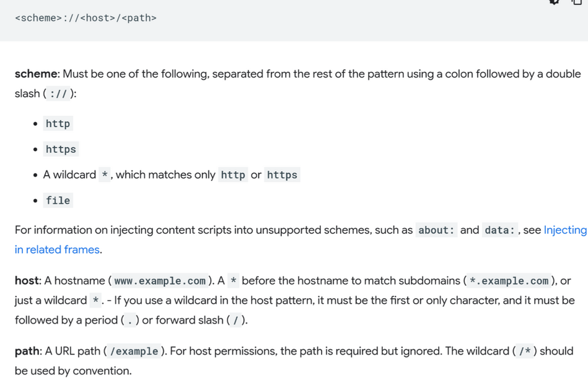Click the wildcard asterisk in scheme list
The image size is (588, 380).
pyautogui.click(x=105, y=175)
